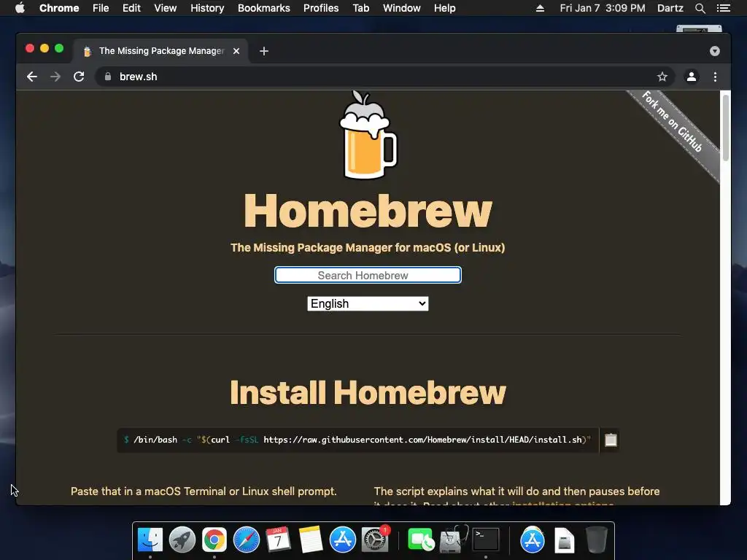
Task: Click the page's vertical scrollbar thumb
Action: [726, 128]
